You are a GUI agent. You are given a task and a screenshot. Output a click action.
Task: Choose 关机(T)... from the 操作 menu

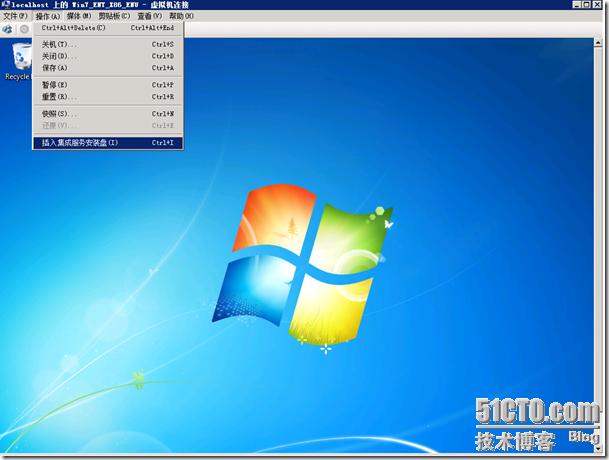108,44
